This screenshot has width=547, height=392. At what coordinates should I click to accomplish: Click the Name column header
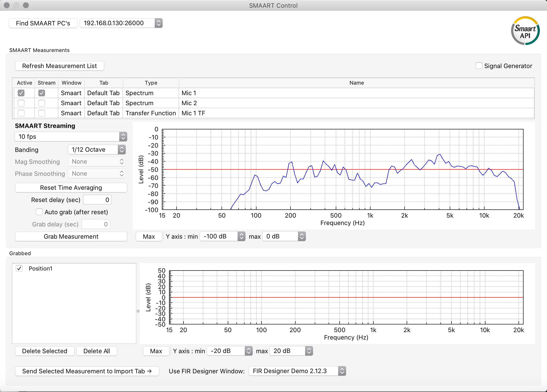(x=356, y=83)
